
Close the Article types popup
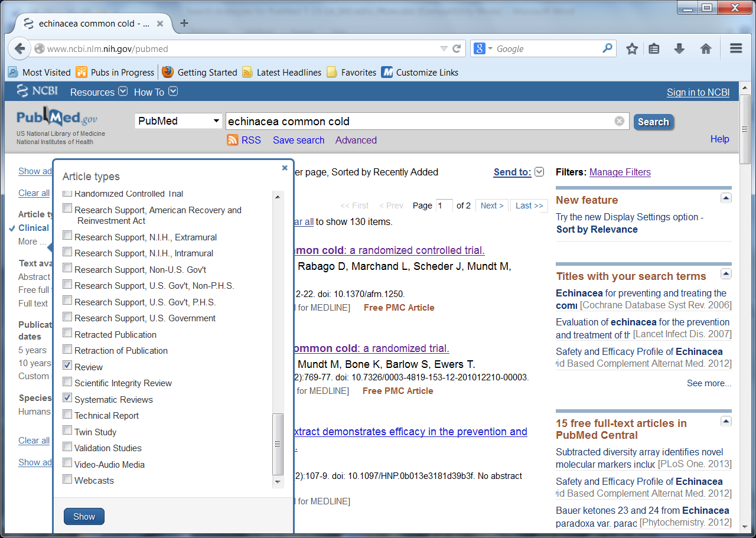coord(285,168)
